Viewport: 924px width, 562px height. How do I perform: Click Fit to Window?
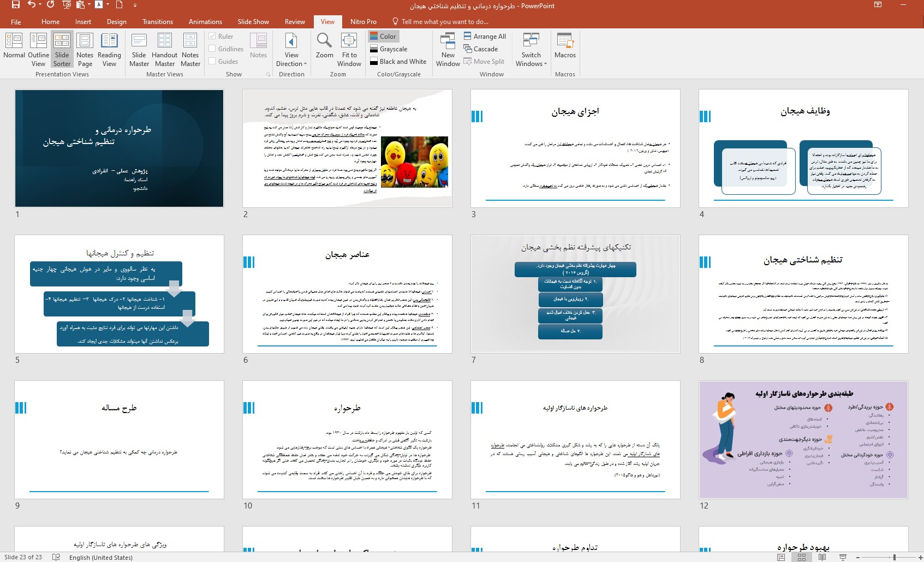[349, 49]
